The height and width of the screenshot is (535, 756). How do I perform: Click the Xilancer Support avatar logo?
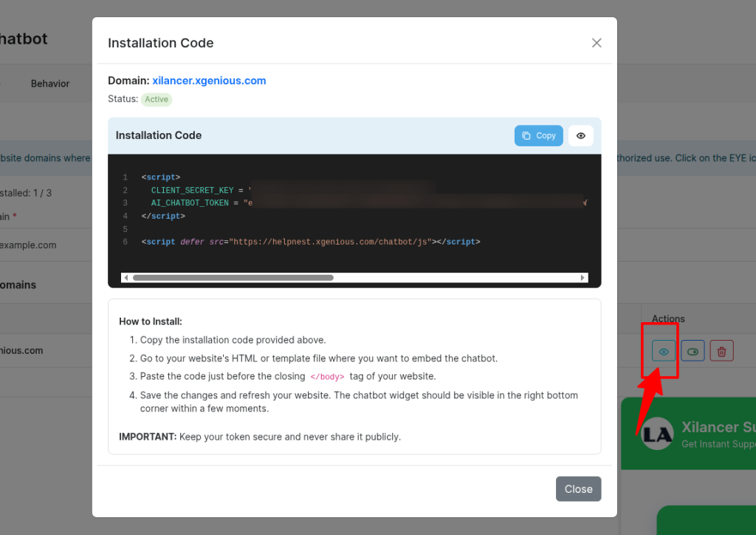[x=656, y=435]
